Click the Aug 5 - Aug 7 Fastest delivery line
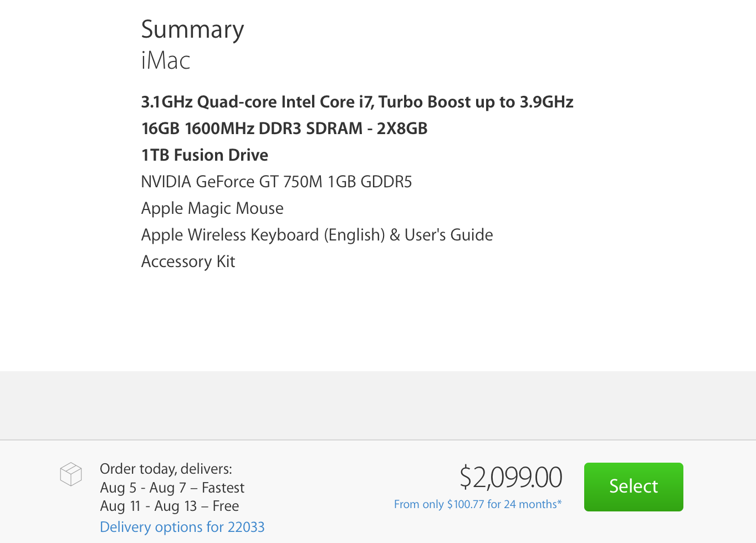This screenshot has width=756, height=543. (172, 488)
